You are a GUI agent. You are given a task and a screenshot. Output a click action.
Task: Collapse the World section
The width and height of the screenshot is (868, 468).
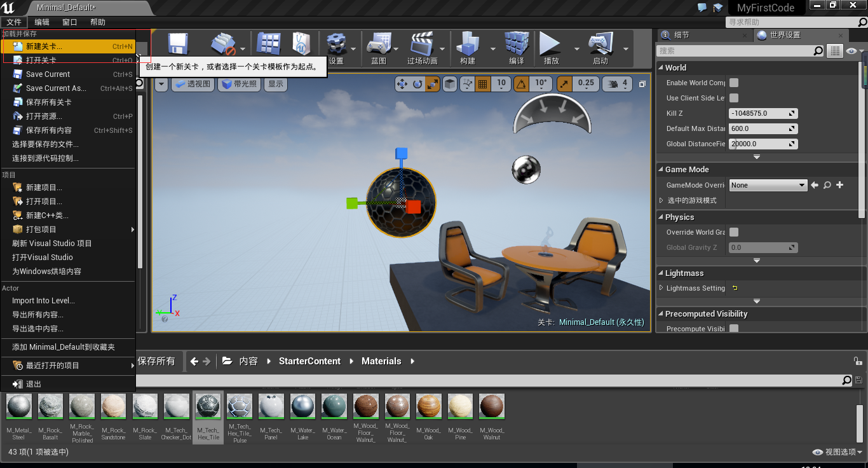point(661,67)
